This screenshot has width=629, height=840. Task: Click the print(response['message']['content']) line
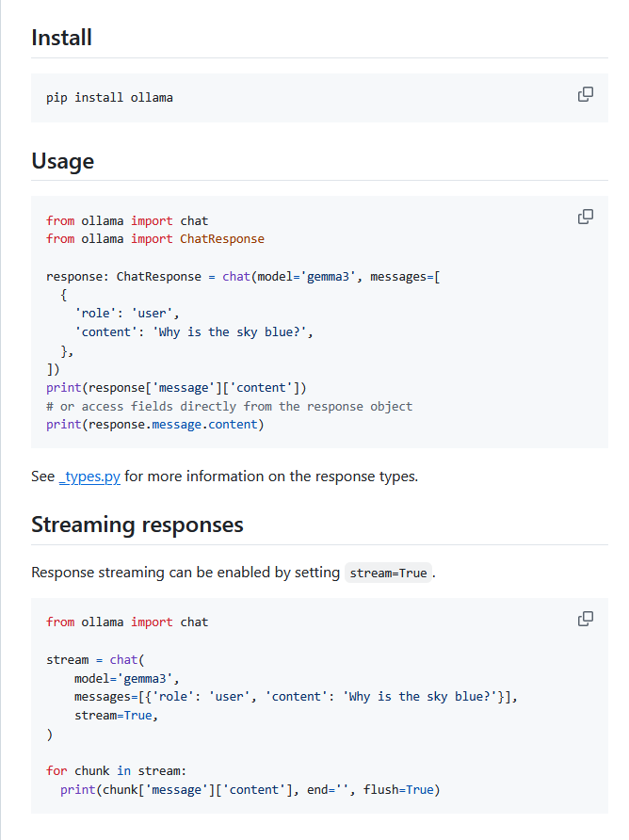[x=176, y=388]
